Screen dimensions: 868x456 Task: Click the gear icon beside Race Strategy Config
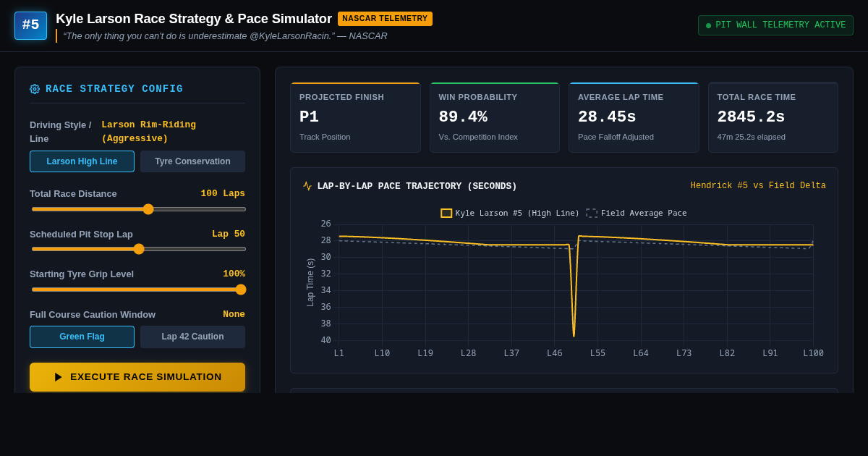coord(35,89)
